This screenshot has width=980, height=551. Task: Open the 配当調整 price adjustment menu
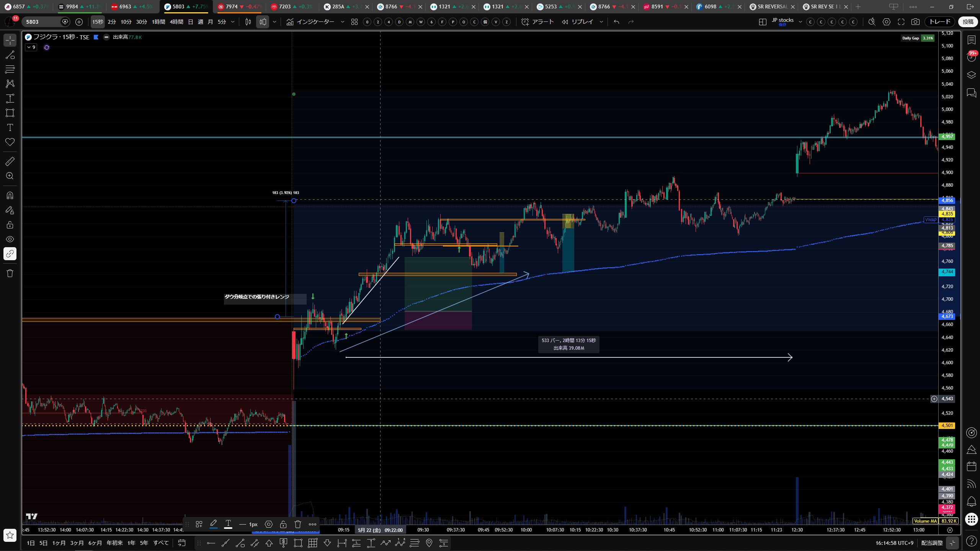coord(932,543)
